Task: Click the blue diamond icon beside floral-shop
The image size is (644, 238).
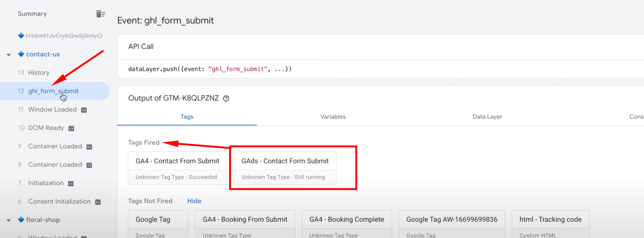Action: pyautogui.click(x=21, y=220)
